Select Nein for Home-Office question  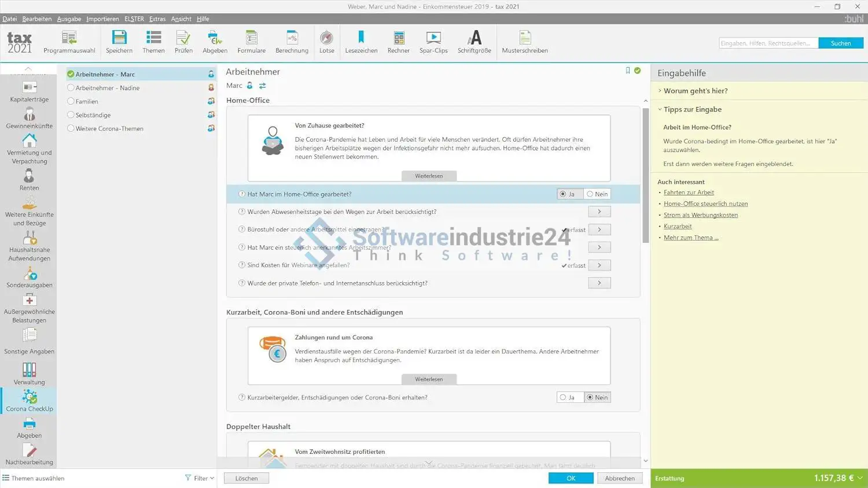[597, 194]
